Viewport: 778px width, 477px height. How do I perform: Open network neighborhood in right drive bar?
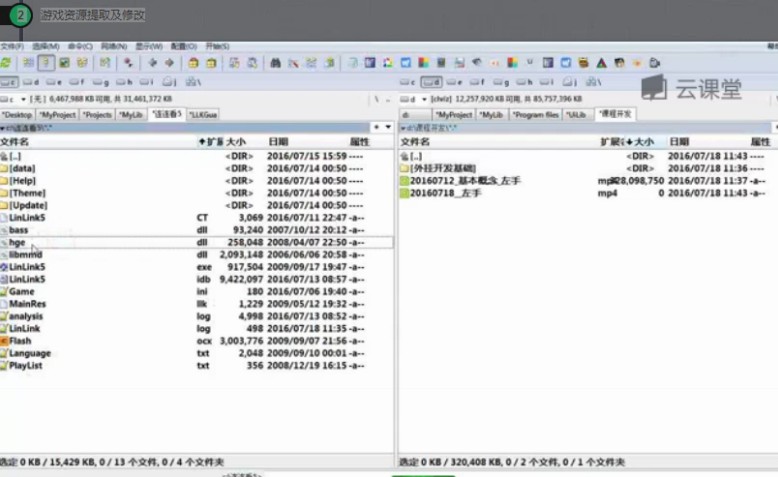pyautogui.click(x=593, y=82)
